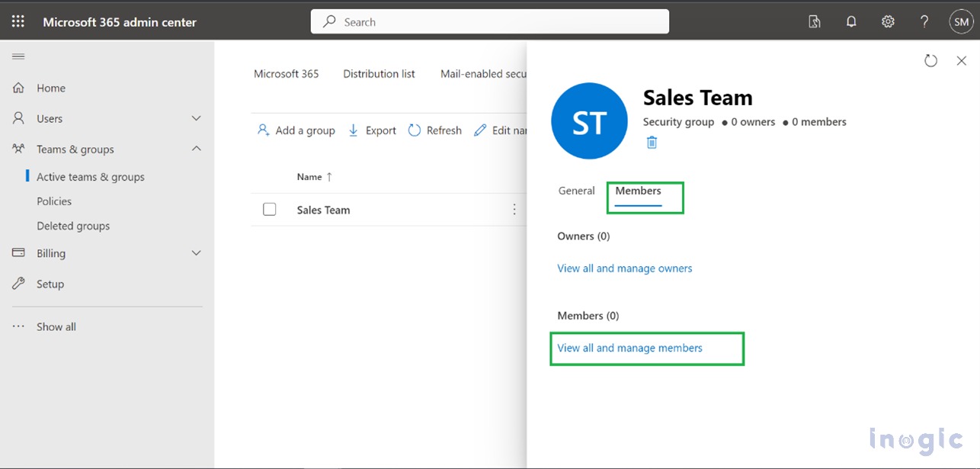Refresh the groups list

tap(434, 130)
